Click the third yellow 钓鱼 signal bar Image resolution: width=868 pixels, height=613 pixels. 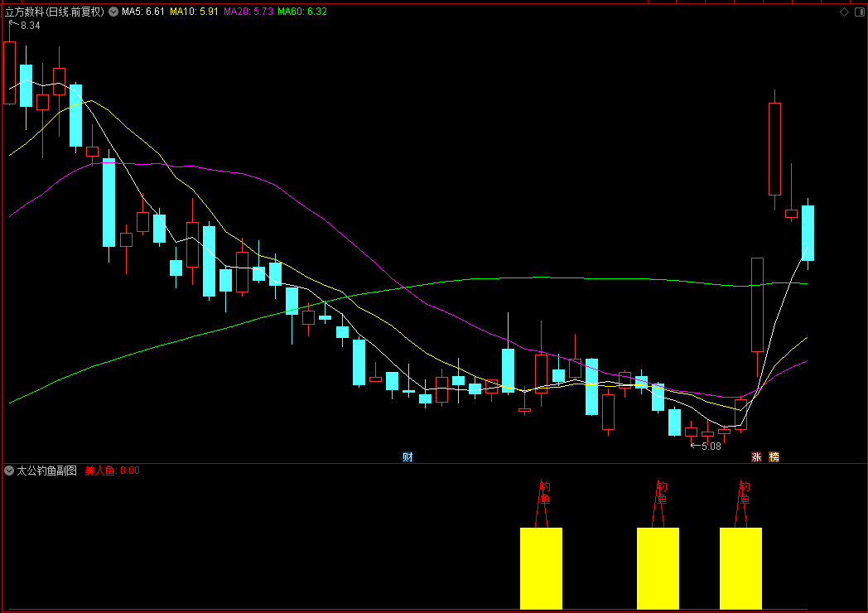740,568
